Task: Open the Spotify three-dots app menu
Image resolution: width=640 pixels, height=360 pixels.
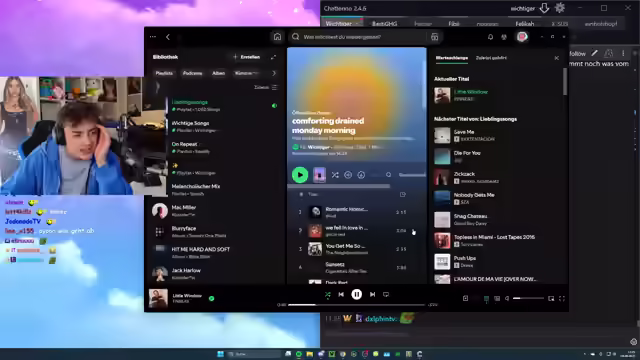Action: tap(153, 37)
